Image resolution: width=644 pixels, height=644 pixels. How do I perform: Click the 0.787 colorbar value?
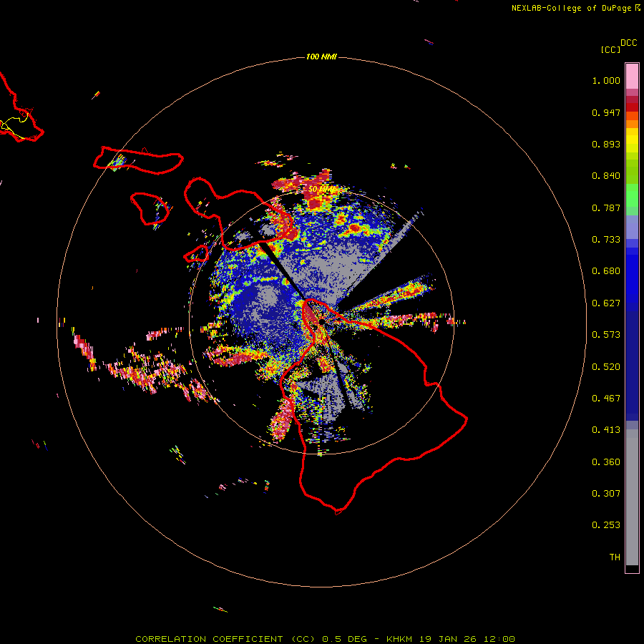coord(606,208)
